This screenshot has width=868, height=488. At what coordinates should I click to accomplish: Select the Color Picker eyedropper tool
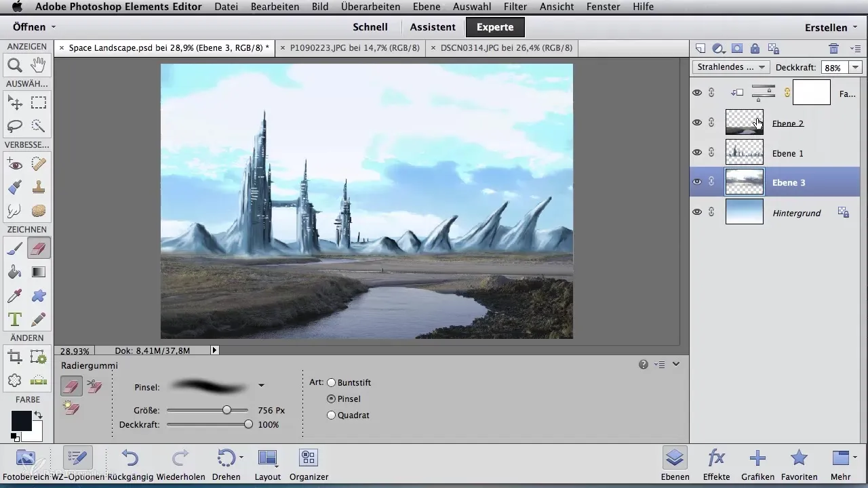pyautogui.click(x=15, y=296)
